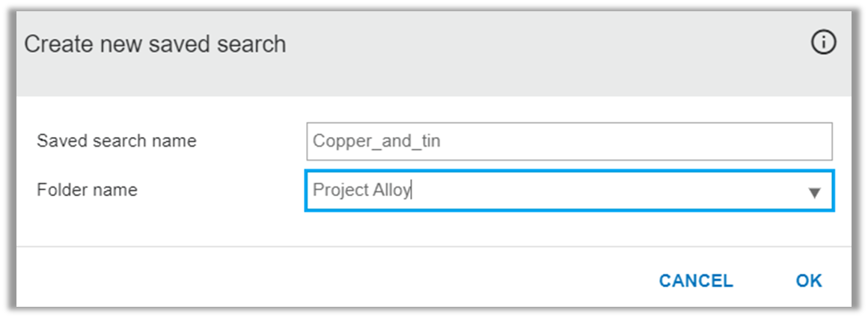The width and height of the screenshot is (868, 318).
Task: Set cursor after 'tin' in search name
Action: pos(441,141)
